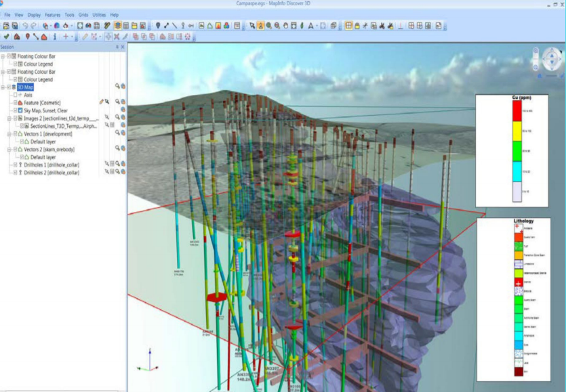
Task: Open the Utilities menu
Action: tap(98, 14)
